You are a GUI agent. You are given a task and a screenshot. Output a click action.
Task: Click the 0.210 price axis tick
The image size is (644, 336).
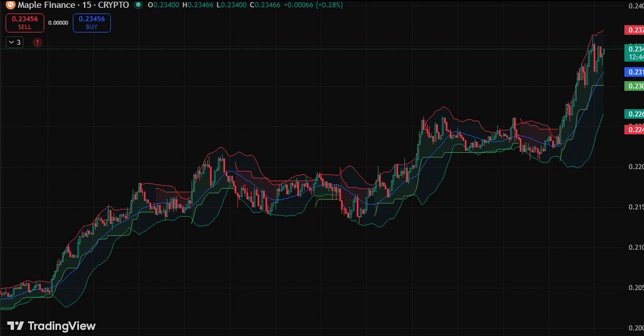click(x=636, y=247)
